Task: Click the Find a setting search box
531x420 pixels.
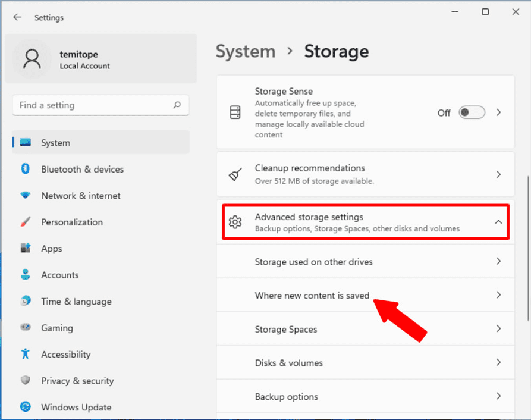Action: [x=92, y=105]
